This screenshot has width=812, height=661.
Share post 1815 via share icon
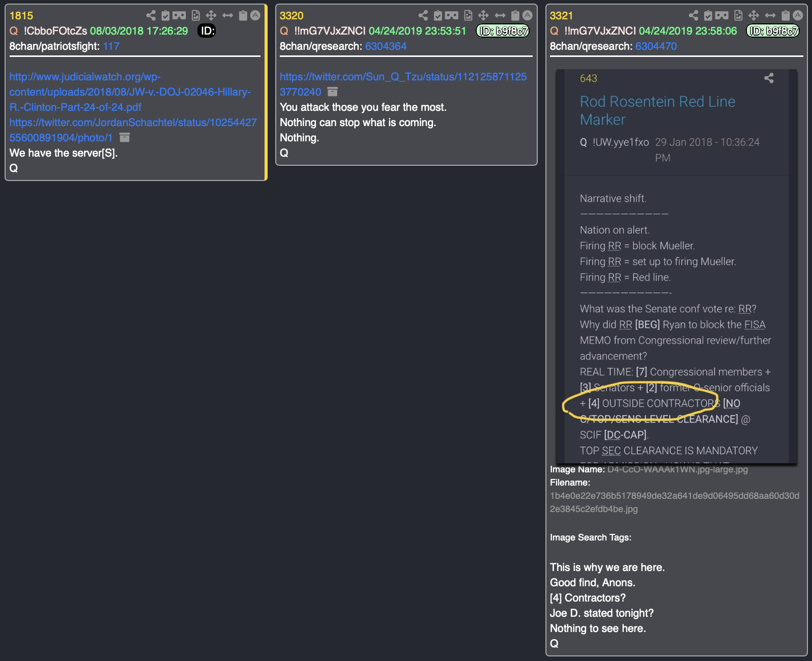(151, 16)
